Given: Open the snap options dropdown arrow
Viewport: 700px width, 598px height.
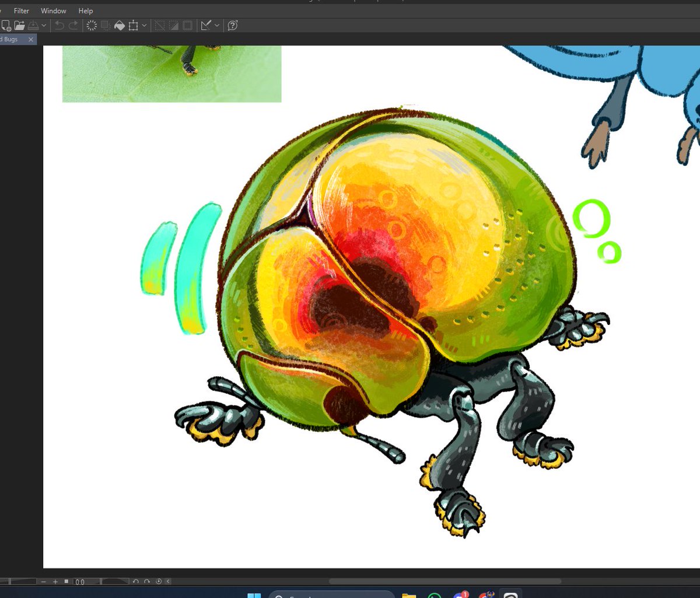Looking at the screenshot, I should pos(217,26).
